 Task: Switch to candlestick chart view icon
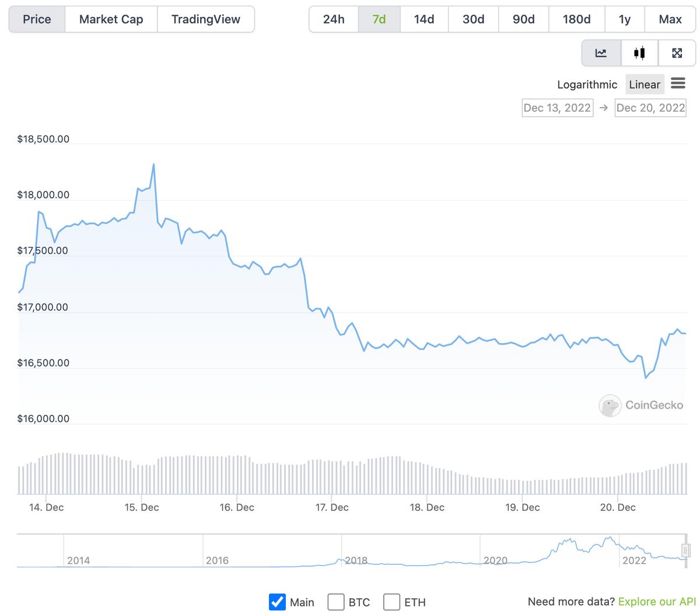[x=639, y=53]
